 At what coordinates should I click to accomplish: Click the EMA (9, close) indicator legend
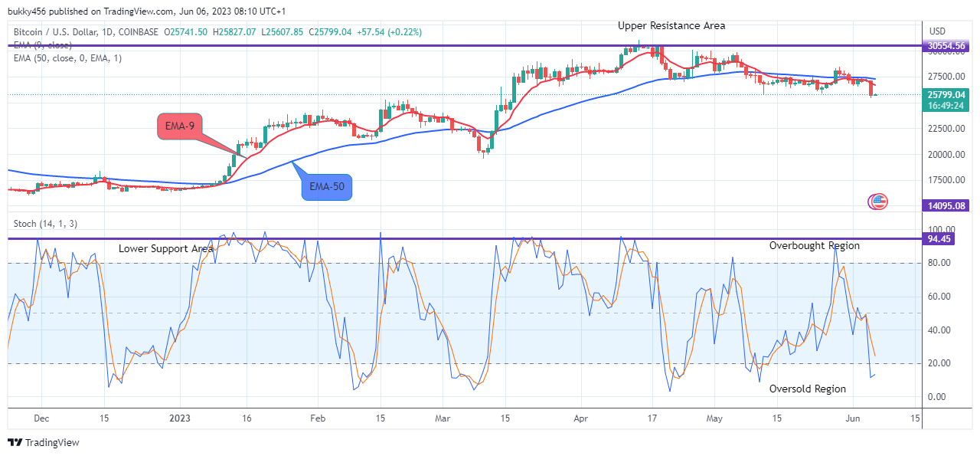click(42, 45)
